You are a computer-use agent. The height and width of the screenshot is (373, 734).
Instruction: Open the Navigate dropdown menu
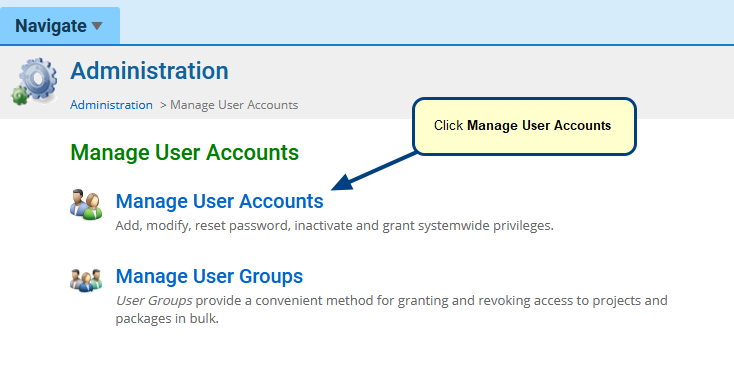(x=59, y=26)
